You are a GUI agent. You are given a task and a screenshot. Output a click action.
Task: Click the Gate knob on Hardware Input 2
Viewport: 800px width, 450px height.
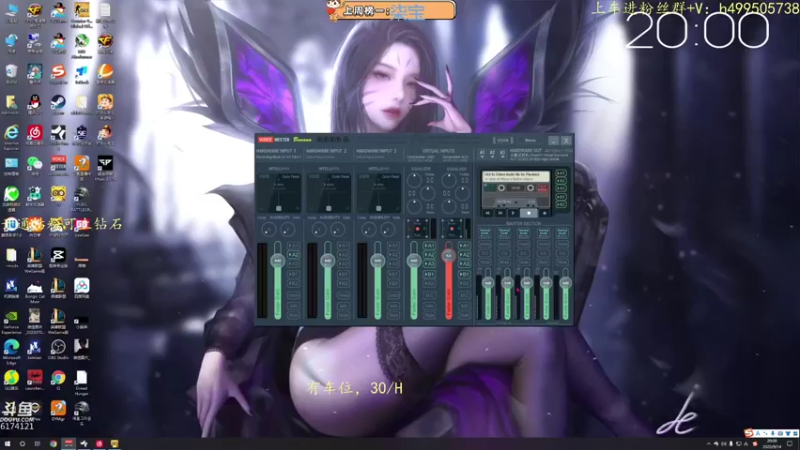click(x=338, y=230)
